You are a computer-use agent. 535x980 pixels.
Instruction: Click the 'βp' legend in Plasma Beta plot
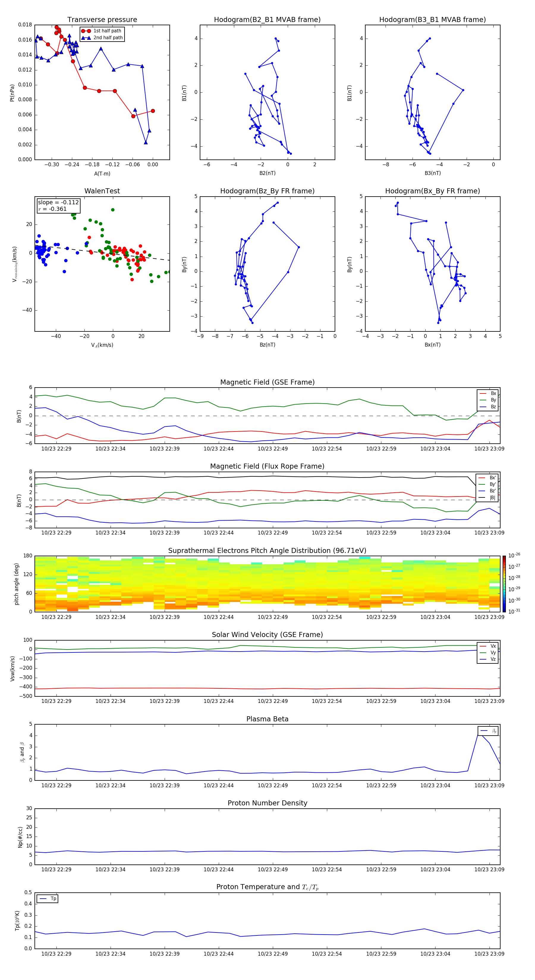pos(488,731)
